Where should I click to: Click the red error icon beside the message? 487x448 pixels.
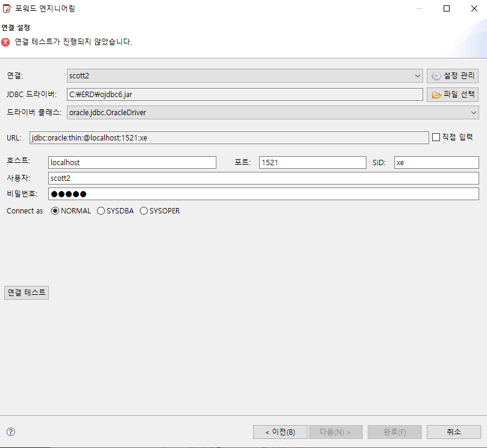point(5,42)
